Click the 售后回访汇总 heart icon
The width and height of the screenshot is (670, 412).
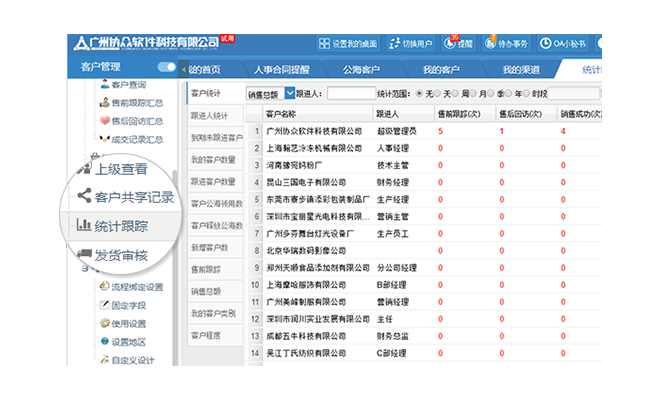pyautogui.click(x=103, y=120)
